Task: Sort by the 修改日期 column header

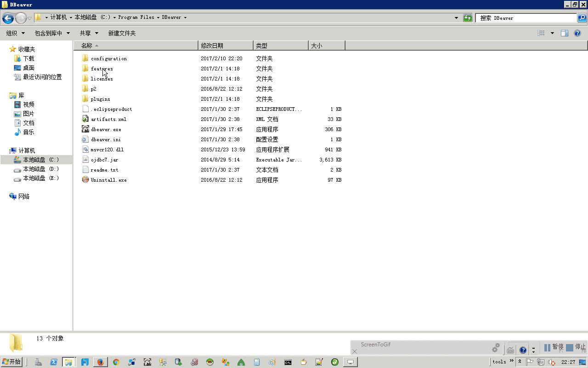Action: pos(226,46)
